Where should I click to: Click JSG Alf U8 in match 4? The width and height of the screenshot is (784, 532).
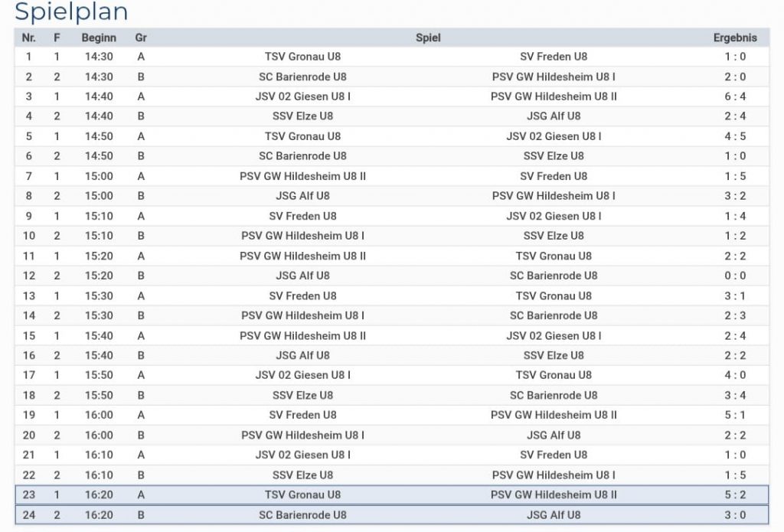(x=554, y=116)
